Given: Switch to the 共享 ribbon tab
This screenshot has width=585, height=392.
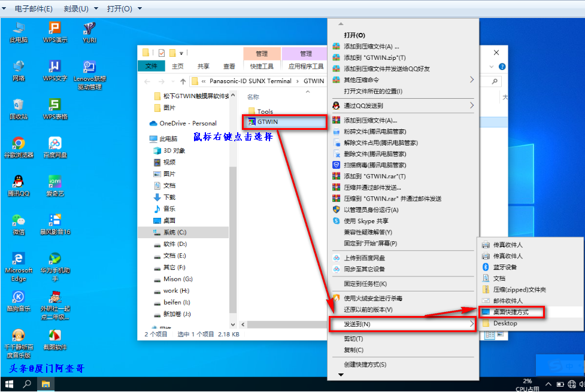Looking at the screenshot, I should 204,66.
